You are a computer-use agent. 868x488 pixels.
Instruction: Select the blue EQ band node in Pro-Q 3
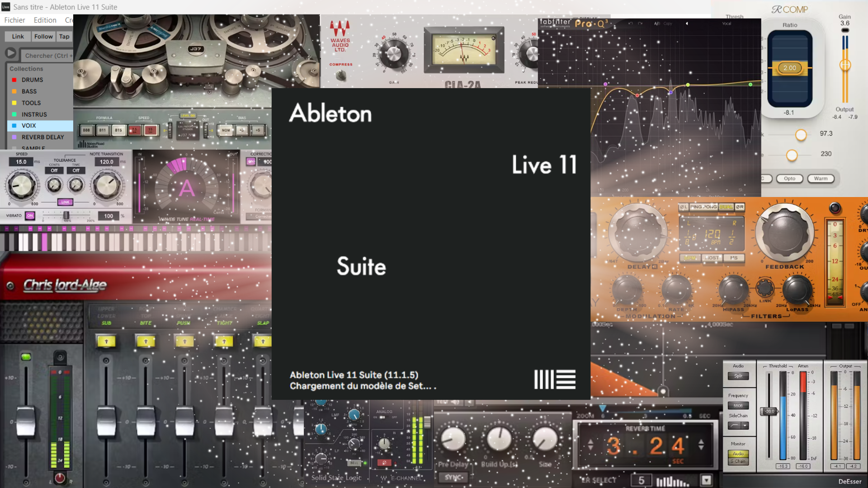(x=671, y=92)
